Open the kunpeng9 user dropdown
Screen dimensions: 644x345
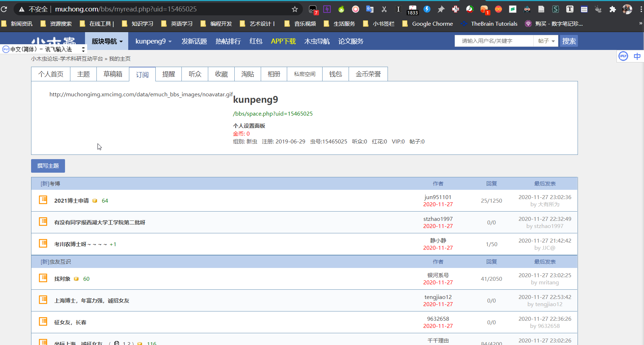pos(154,41)
